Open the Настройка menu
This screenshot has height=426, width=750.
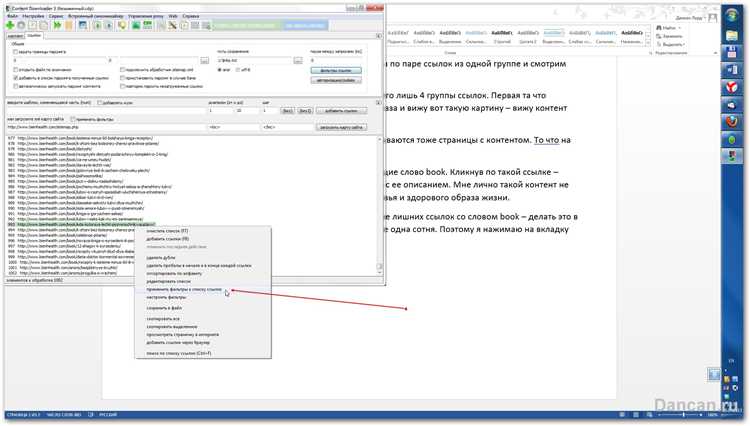[33, 16]
